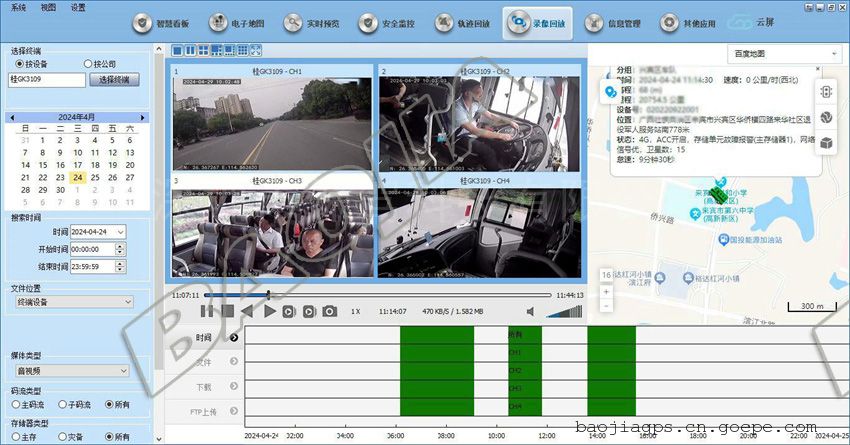The height and width of the screenshot is (445, 850).
Task: Open the 音视频 media type dropdown
Action: [x=72, y=370]
